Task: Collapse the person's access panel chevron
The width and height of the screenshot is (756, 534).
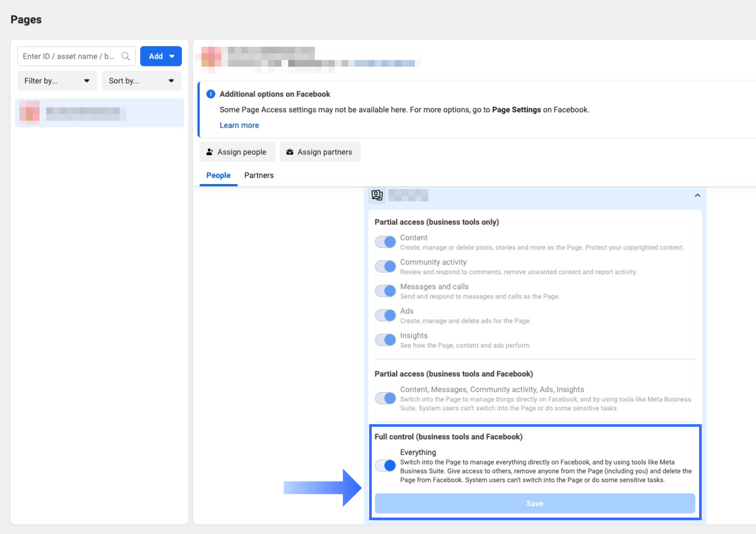Action: (697, 196)
